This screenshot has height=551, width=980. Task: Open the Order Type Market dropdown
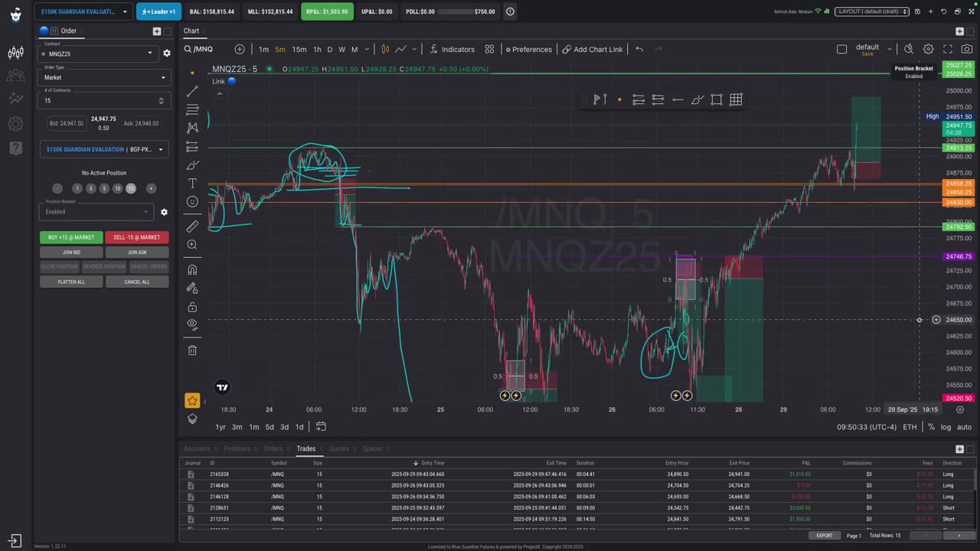coord(103,77)
